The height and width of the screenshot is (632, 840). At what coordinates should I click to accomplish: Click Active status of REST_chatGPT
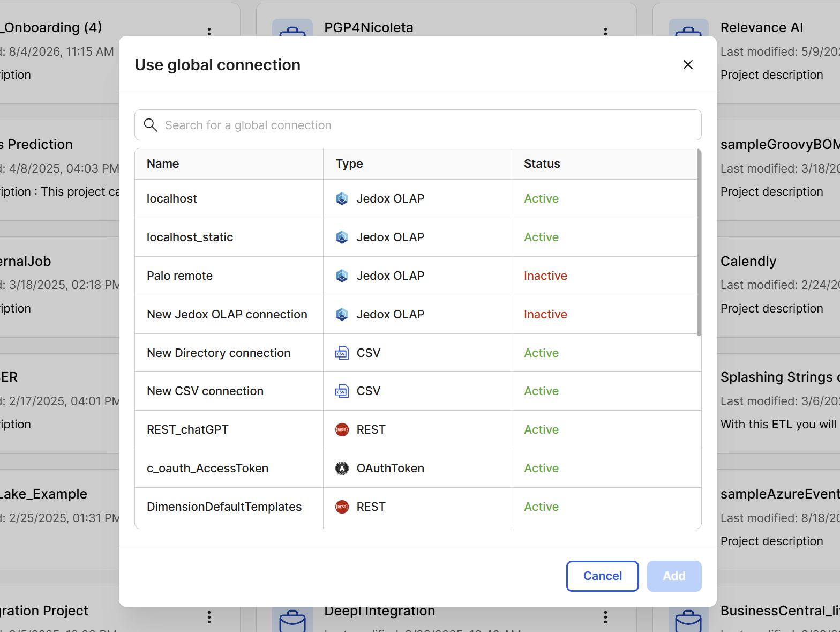pos(541,430)
